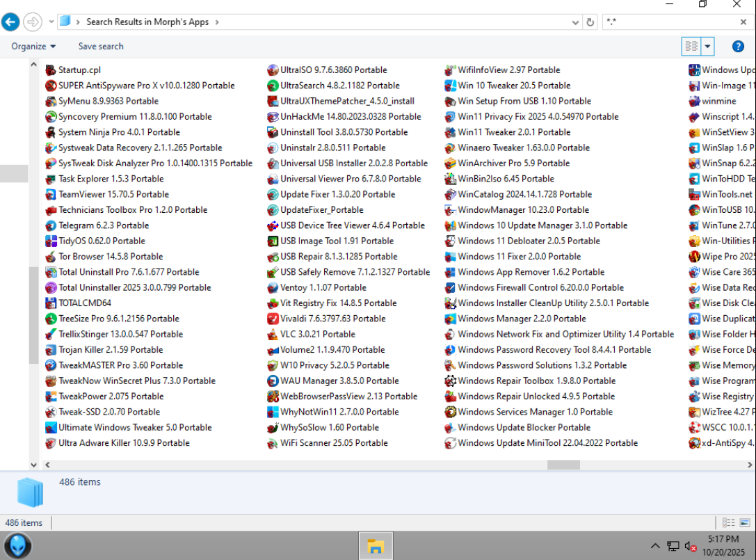This screenshot has height=560, width=756.
Task: Switch to large icons view in status bar
Action: tap(745, 523)
